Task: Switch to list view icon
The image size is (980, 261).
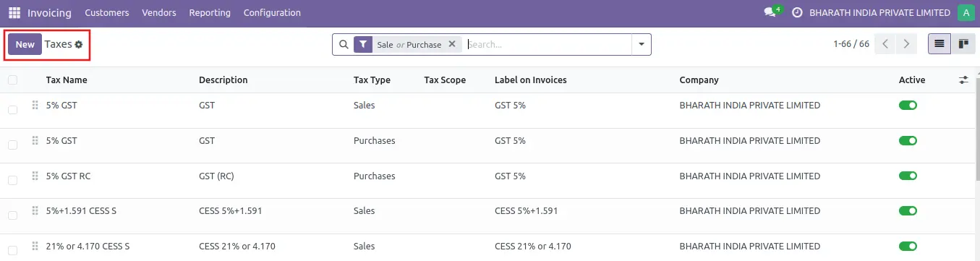Action: [939, 44]
